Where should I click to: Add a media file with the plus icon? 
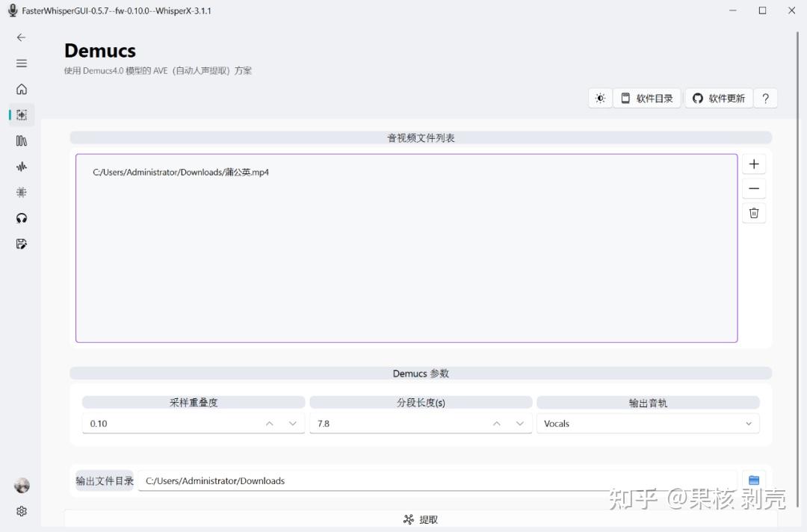753,163
